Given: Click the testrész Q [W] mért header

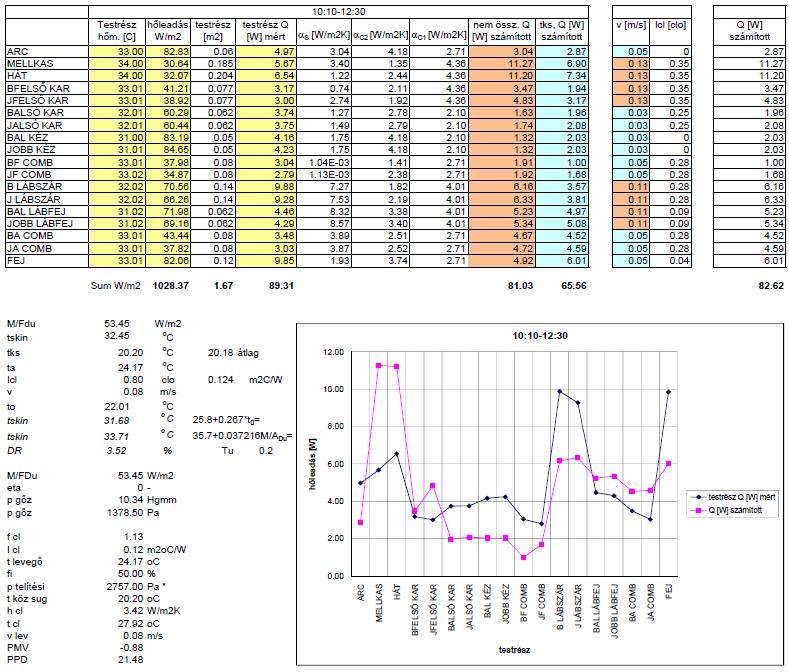Looking at the screenshot, I should point(266,31).
